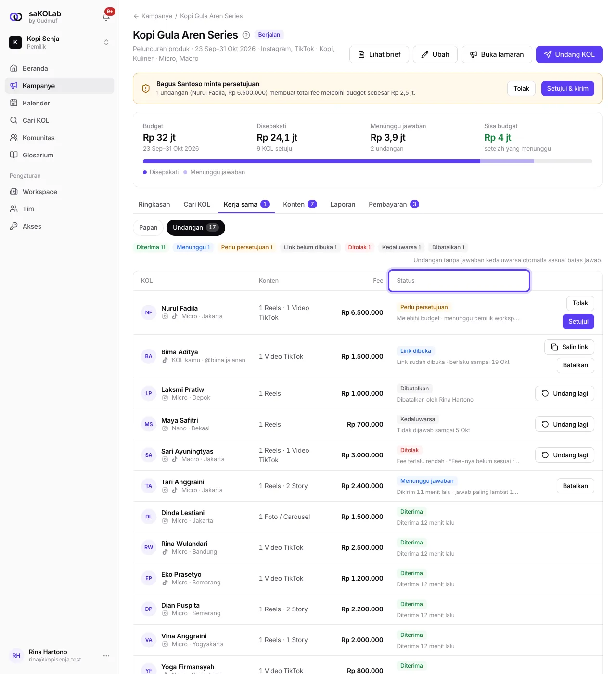Switch to the Pembayaran tab
Viewport: 616px width, 674px height.
click(x=394, y=204)
